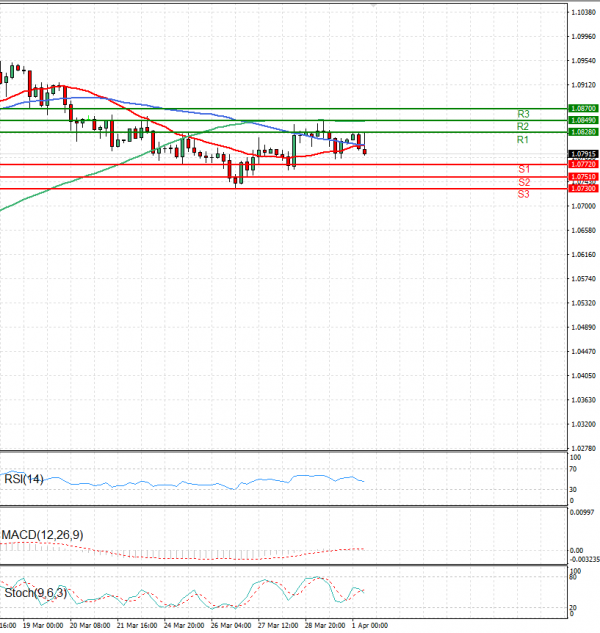Click the 1.02780 price axis value

(x=584, y=449)
